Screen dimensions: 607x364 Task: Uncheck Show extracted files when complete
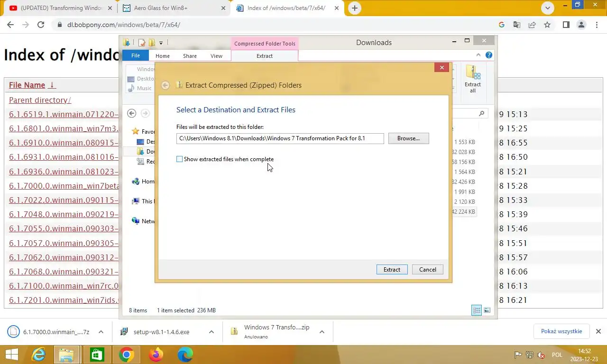point(180,159)
